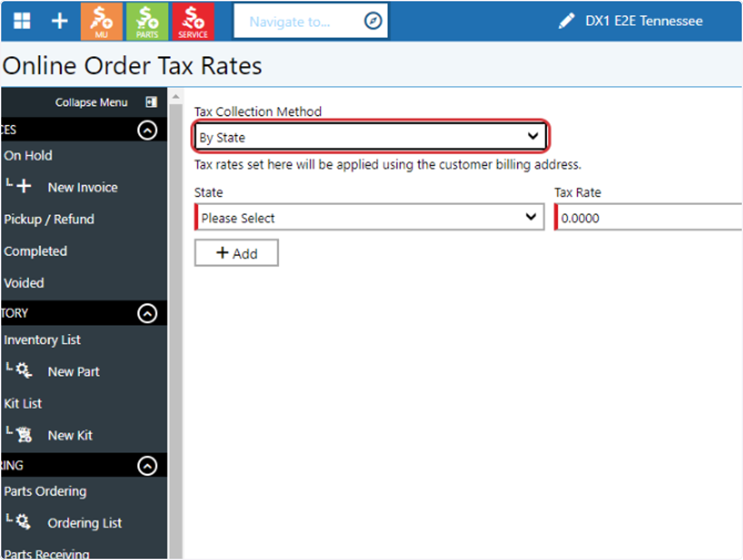Click DX1 E2E Tennessee dealership name
743x560 pixels.
point(644,21)
